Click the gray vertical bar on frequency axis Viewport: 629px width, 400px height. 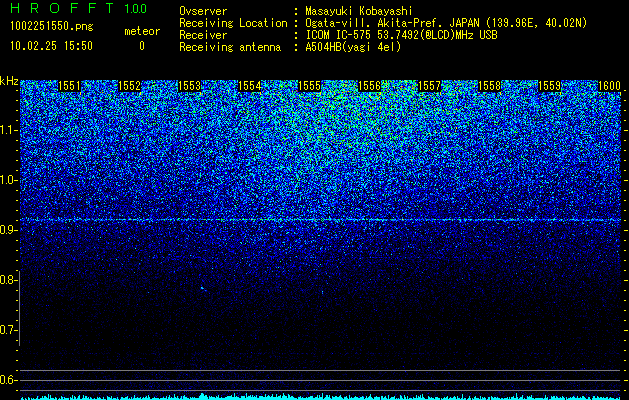(x=19, y=308)
